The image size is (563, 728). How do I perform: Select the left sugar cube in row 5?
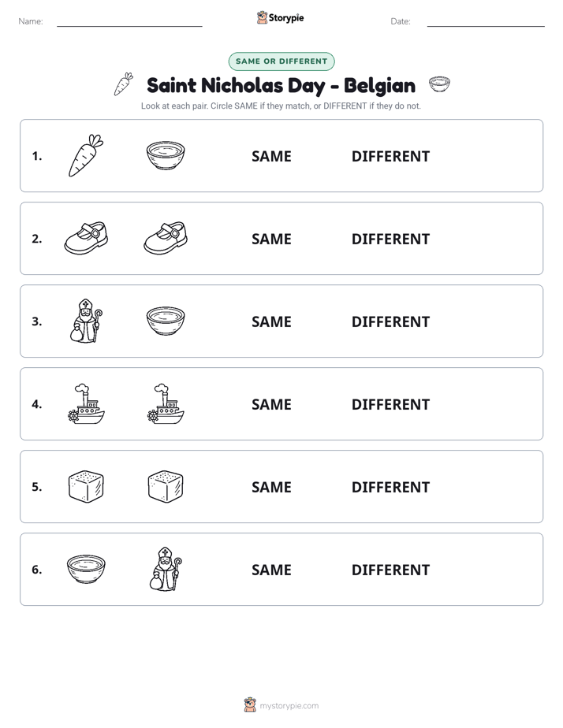tap(86, 487)
